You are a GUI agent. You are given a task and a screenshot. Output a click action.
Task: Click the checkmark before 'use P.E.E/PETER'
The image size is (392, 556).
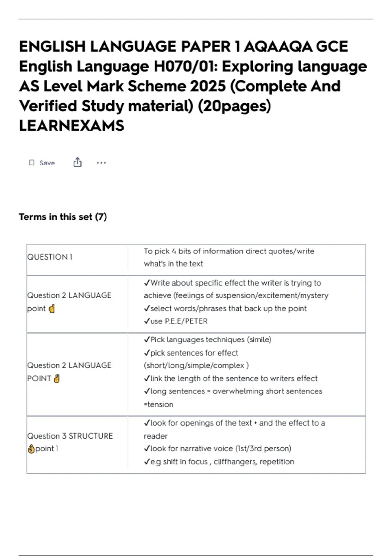click(x=147, y=321)
